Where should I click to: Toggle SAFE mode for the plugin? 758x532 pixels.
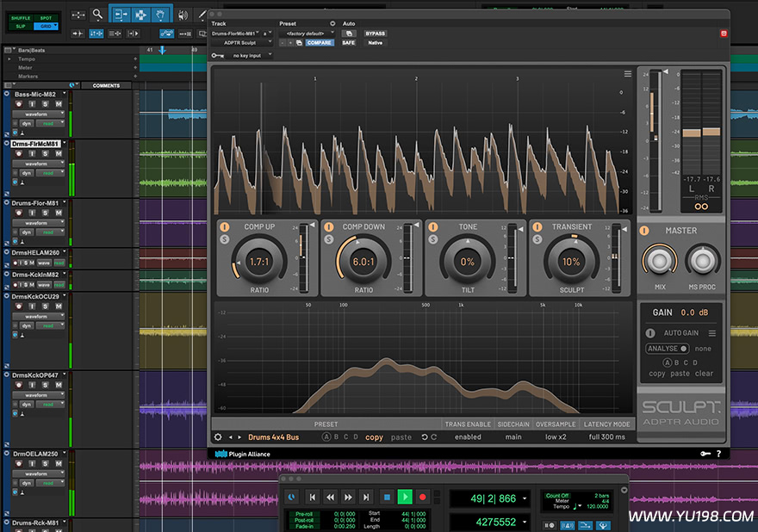pyautogui.click(x=349, y=42)
